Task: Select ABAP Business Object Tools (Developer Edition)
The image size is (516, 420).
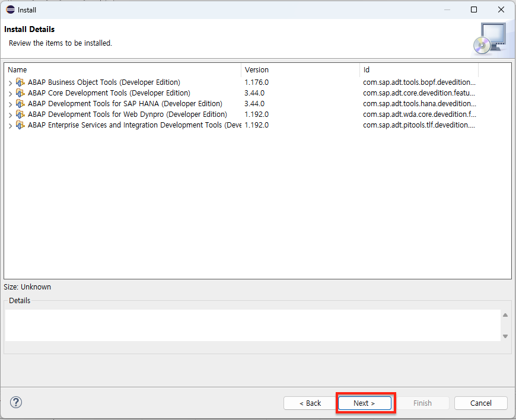Action: [x=104, y=82]
